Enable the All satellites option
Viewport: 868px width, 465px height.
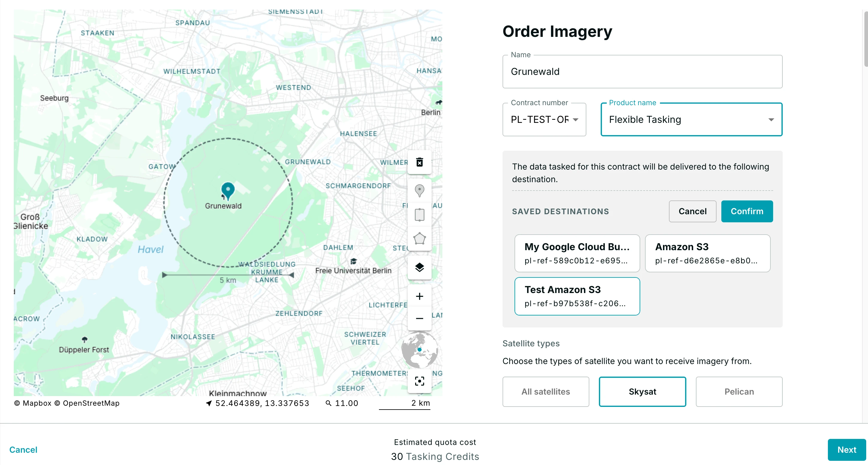coord(546,392)
